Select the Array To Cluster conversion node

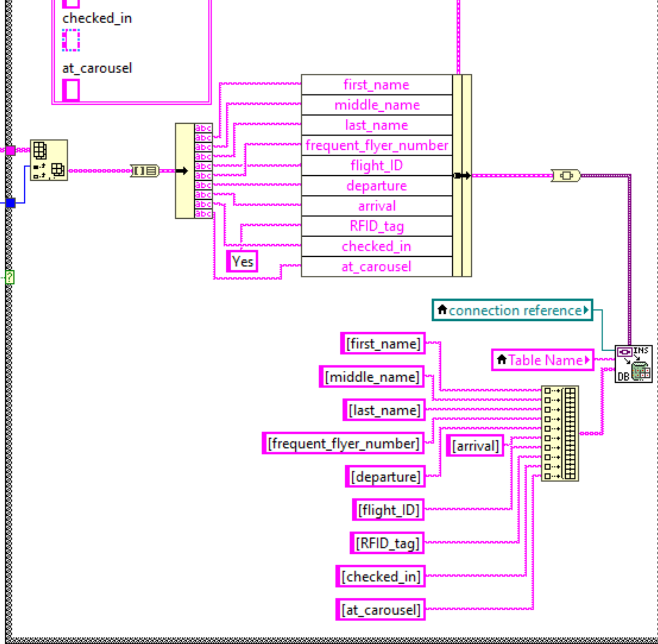(x=145, y=171)
